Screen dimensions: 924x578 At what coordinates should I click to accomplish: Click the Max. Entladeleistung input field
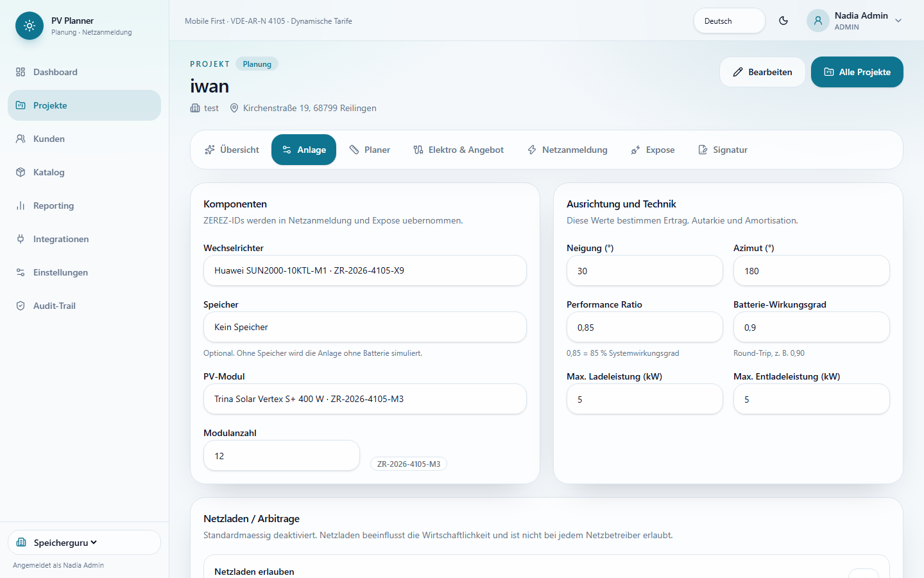click(812, 399)
